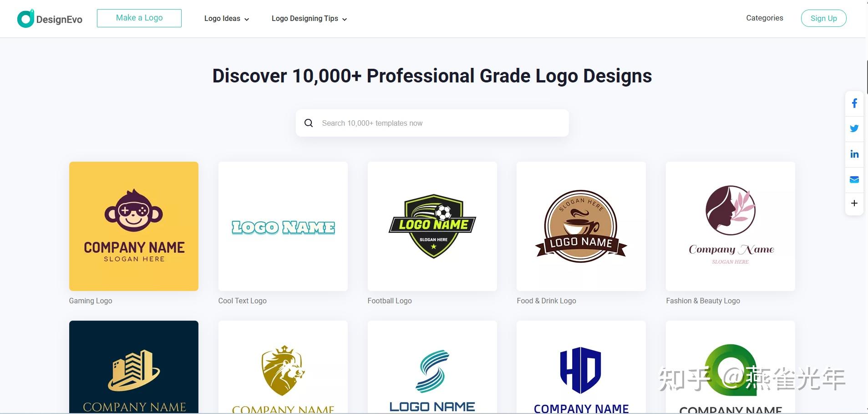868x414 pixels.
Task: Click the search magnifier icon
Action: click(309, 123)
